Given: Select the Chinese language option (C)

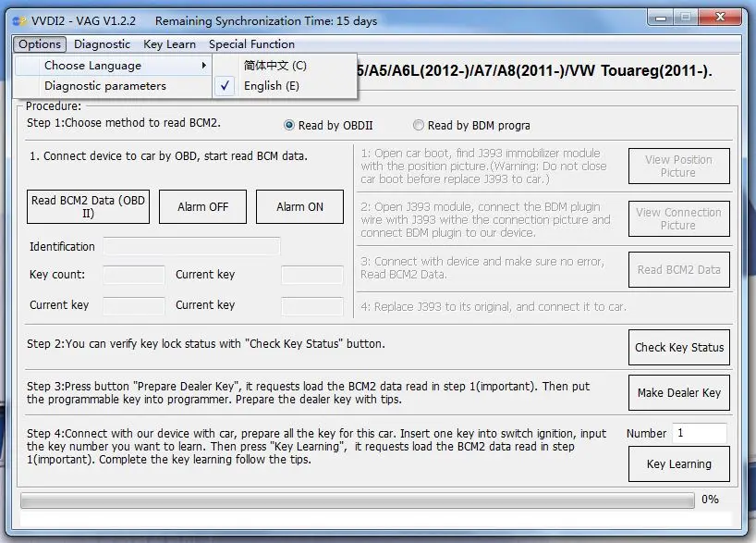Looking at the screenshot, I should coord(285,65).
